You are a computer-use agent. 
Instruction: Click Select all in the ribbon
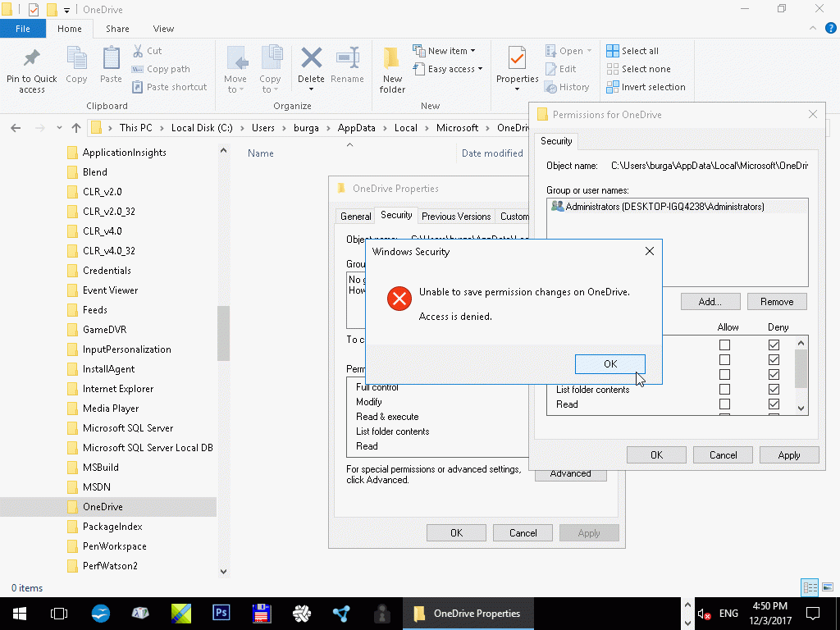tap(632, 51)
